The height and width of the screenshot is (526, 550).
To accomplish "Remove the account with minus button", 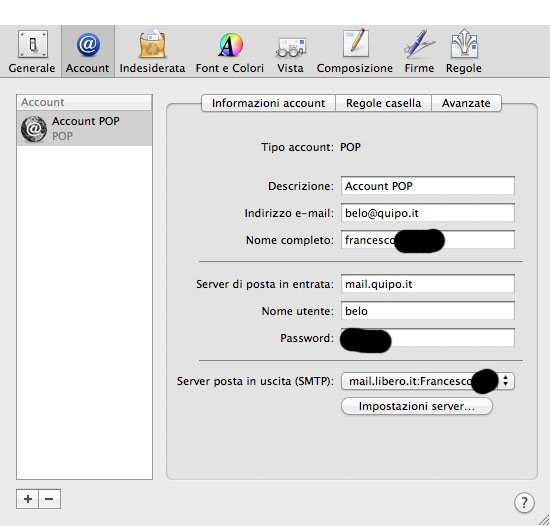I will 49,499.
